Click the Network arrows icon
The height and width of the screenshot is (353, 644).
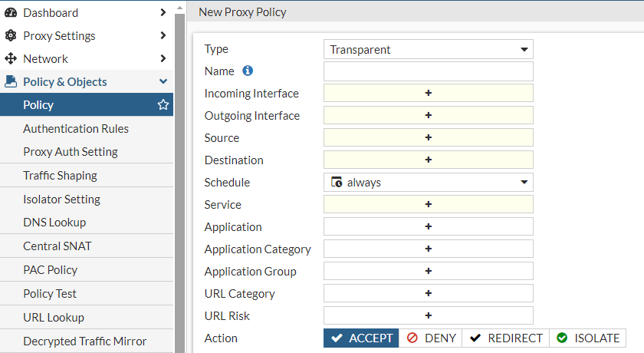(11, 59)
